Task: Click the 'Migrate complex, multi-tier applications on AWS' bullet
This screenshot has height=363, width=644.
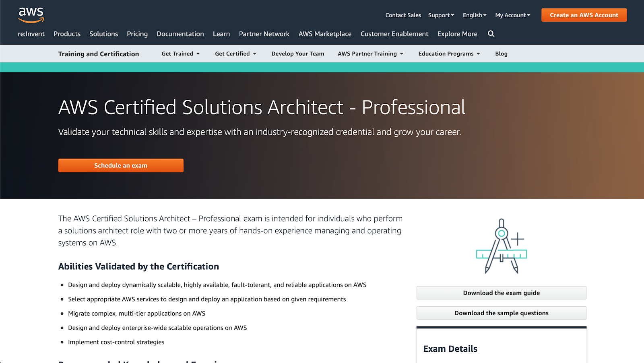Action: [x=136, y=314]
